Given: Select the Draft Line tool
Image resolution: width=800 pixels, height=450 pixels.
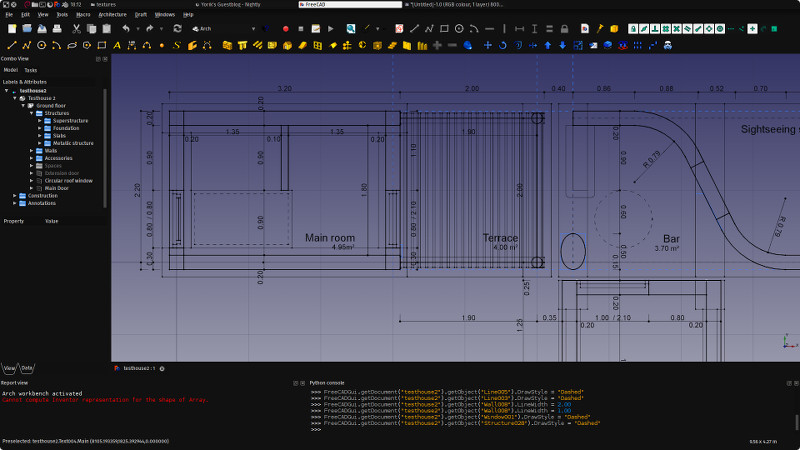Looking at the screenshot, I should coord(12,45).
